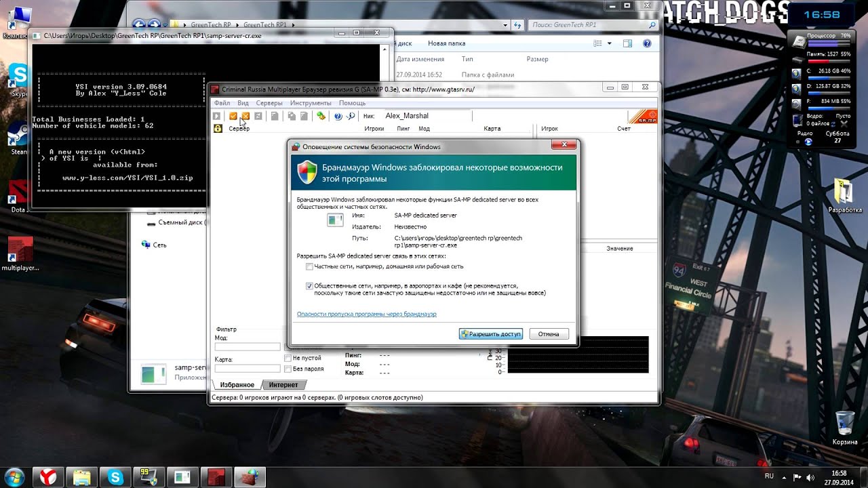Sort server list by Пинг column
The height and width of the screenshot is (488, 868).
click(403, 128)
